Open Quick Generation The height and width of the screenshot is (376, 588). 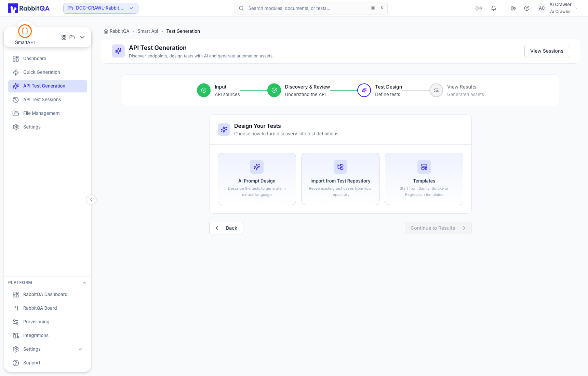click(x=48, y=72)
